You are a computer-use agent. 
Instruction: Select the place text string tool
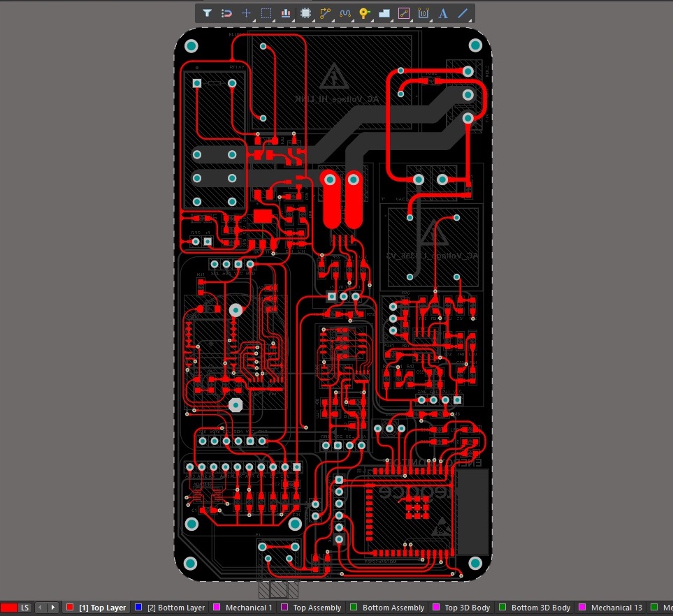click(x=443, y=13)
